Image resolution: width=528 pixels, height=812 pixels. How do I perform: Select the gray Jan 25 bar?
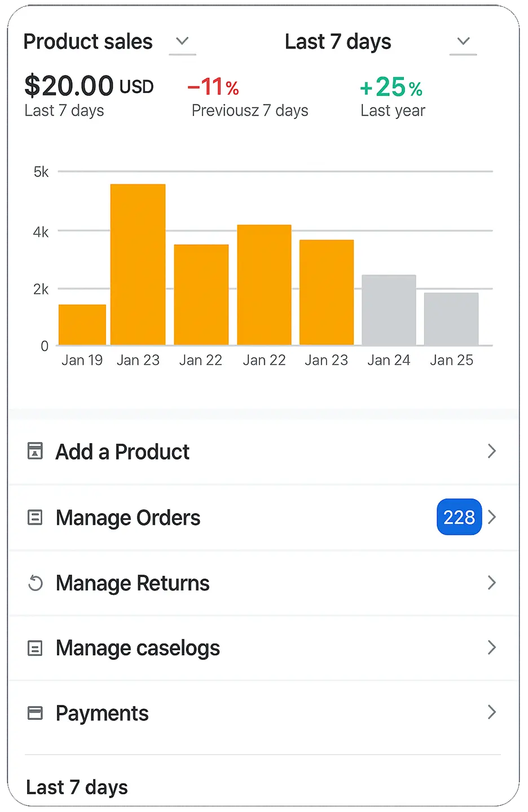451,319
